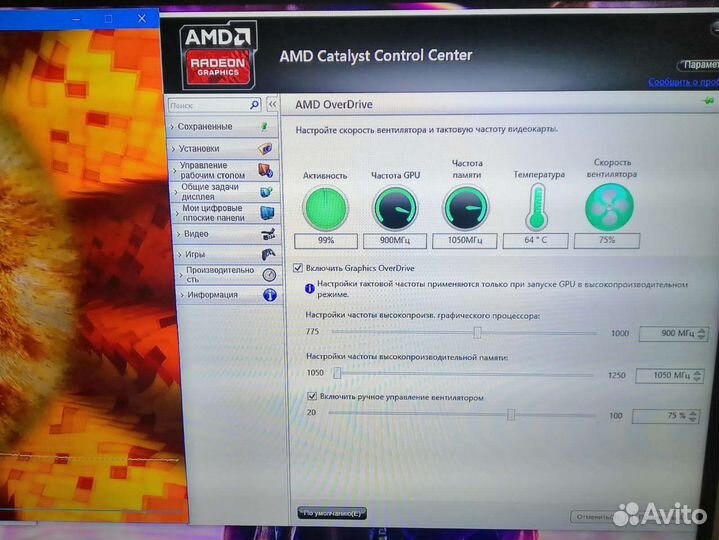Expand the Установки sidebar section
The height and width of the screenshot is (540, 719).
click(x=223, y=149)
